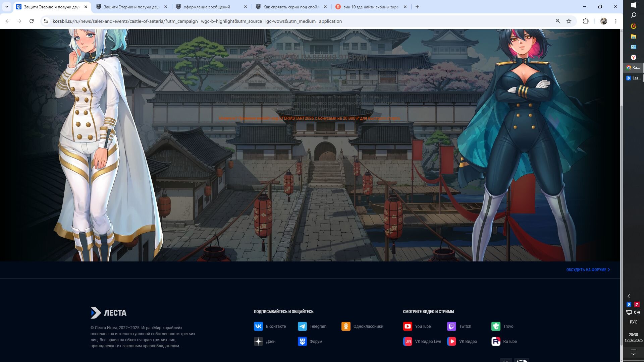Viewport: 644px width, 362px height.
Task: Open the VKontakte social link icon
Action: coord(258,326)
